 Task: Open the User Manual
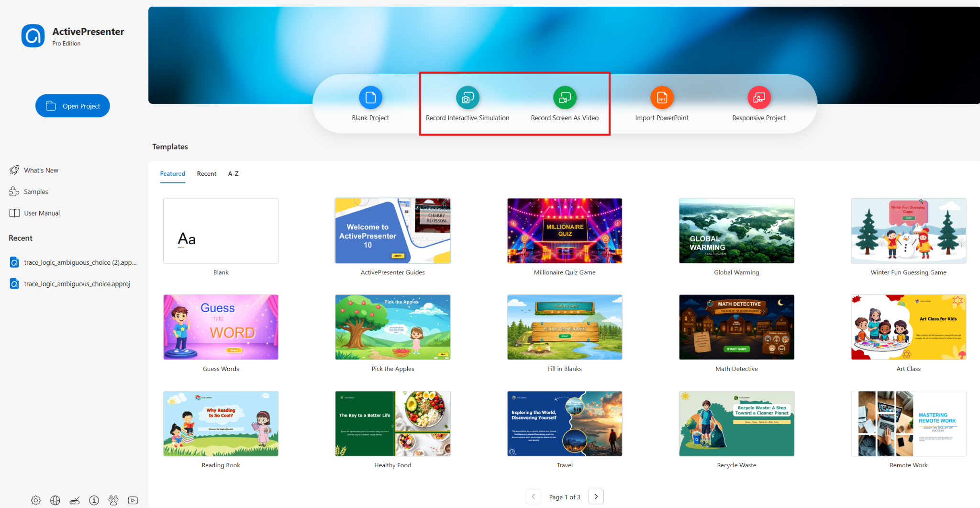click(34, 213)
